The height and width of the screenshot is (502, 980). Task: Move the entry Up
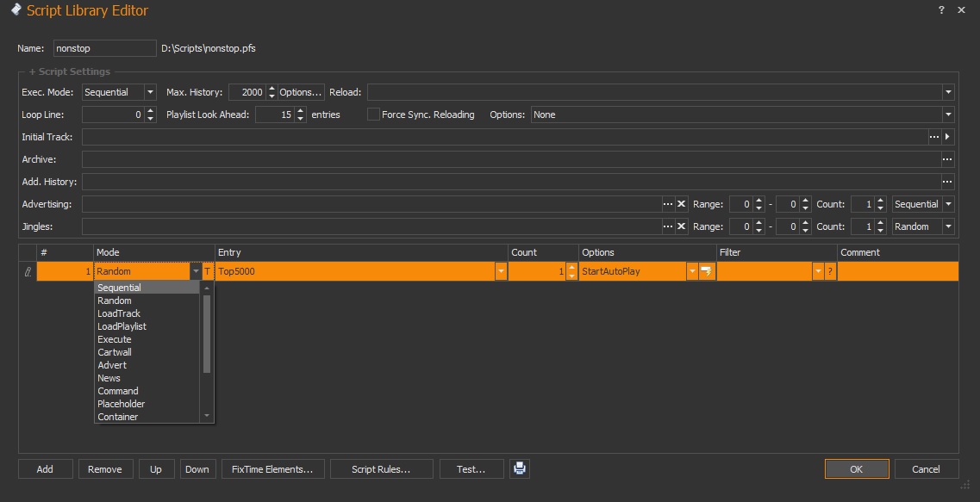(156, 469)
